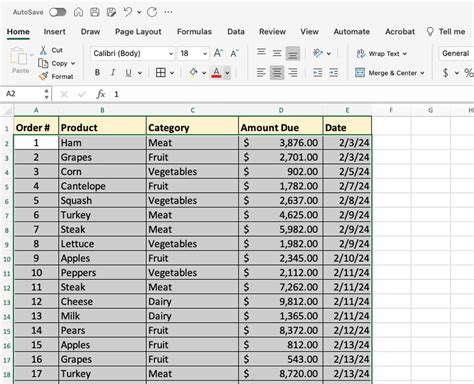Open the Page Layout tab

tap(138, 32)
